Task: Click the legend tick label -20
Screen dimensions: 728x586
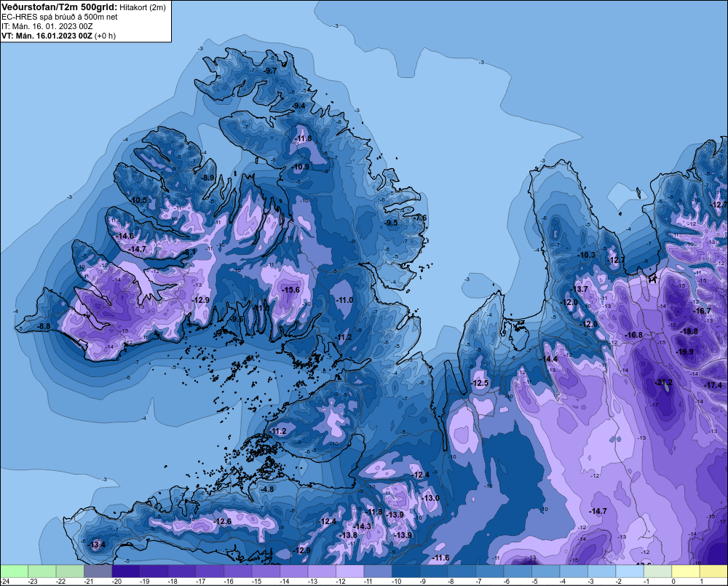Action: pos(116,582)
